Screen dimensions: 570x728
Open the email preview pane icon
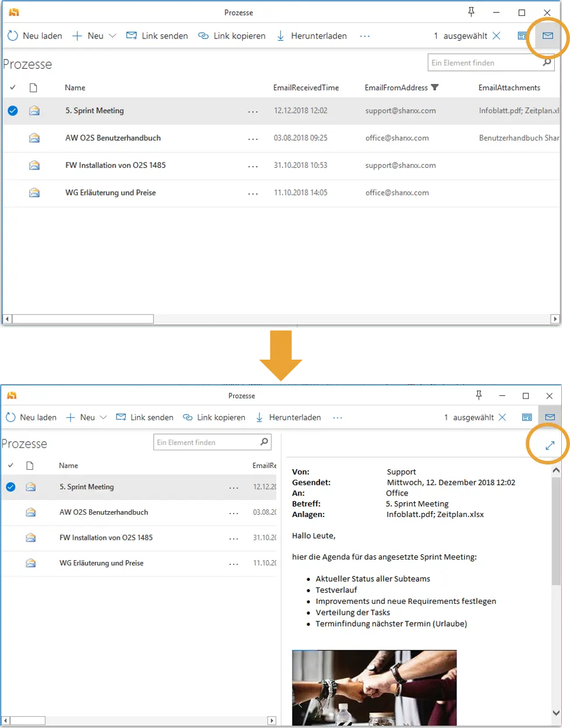pos(547,36)
